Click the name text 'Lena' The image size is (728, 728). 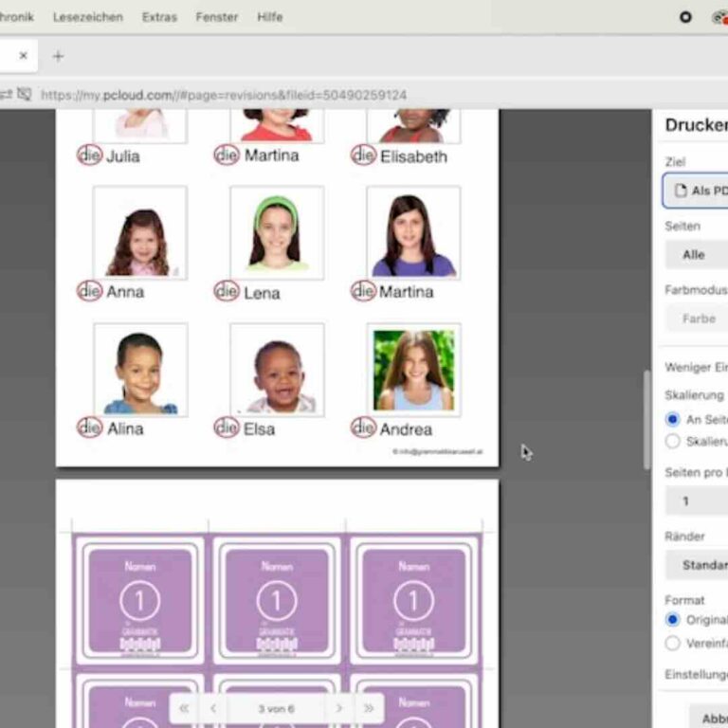click(262, 294)
